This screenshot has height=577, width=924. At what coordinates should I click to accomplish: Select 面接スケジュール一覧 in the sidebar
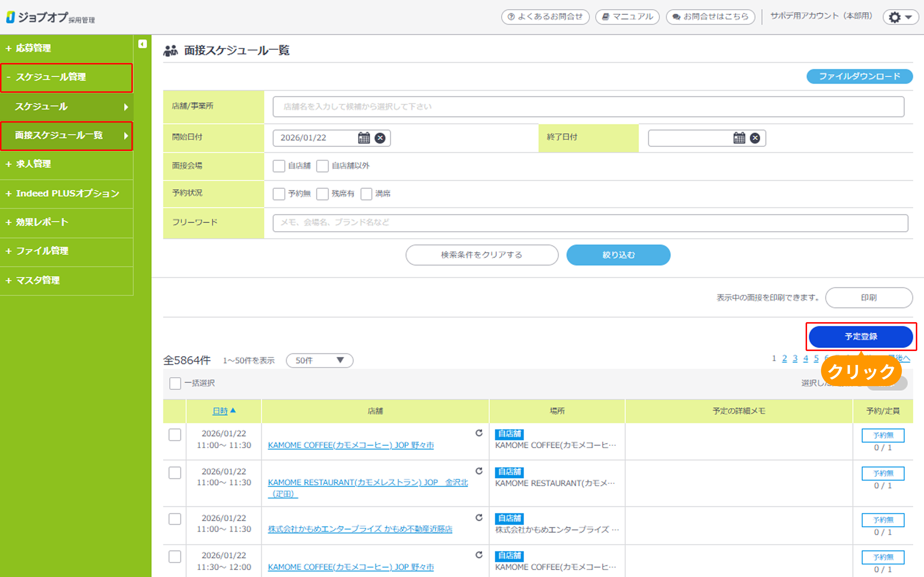(66, 135)
